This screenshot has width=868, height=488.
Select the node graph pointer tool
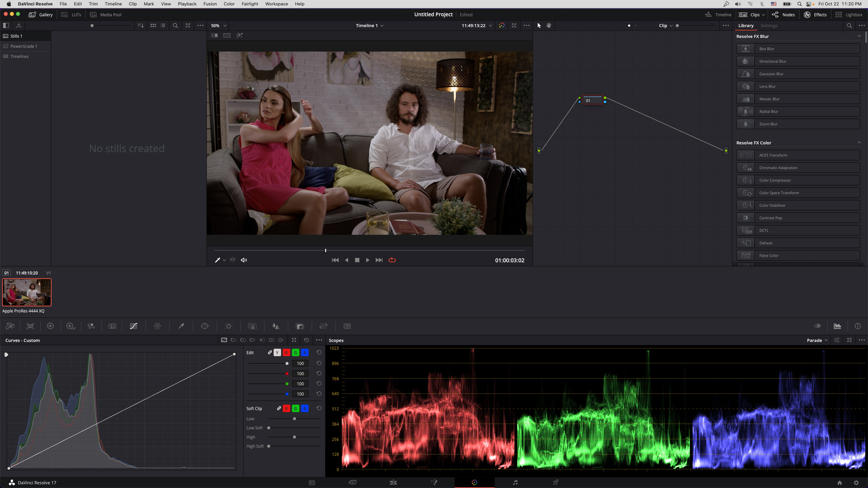[x=539, y=25]
